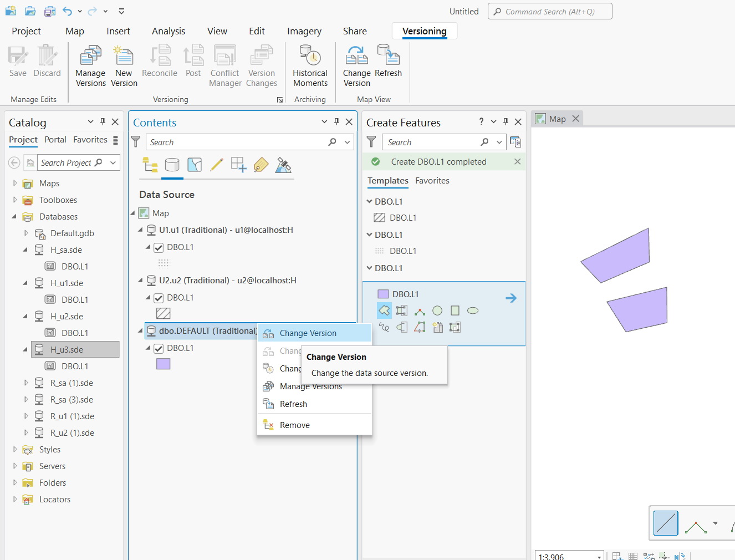The height and width of the screenshot is (560, 735).
Task: Open the Search Project dropdown arrow
Action: 113,162
